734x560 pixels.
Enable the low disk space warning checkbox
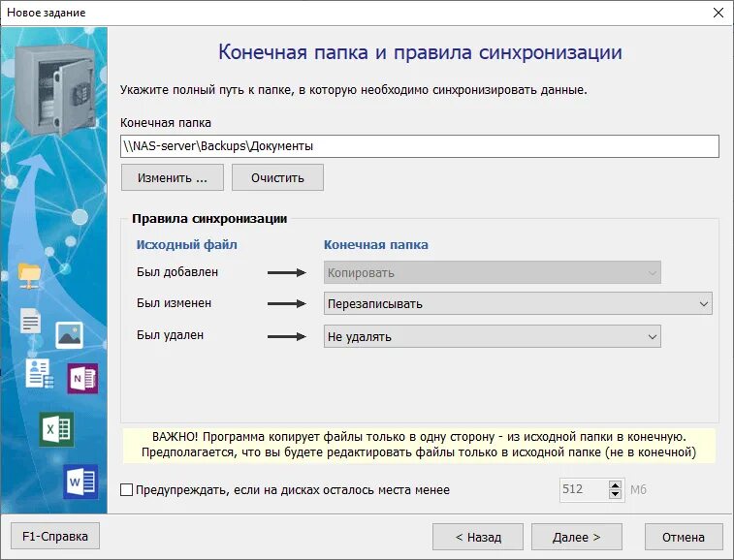pyautogui.click(x=126, y=490)
